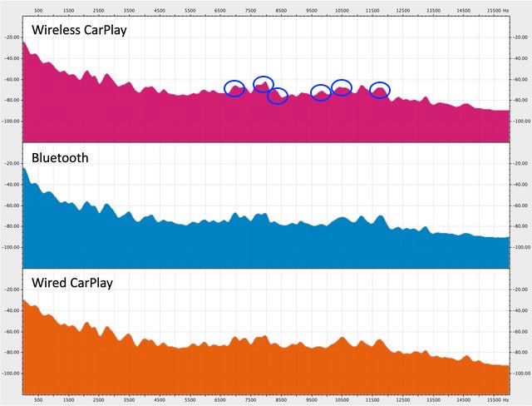
Task: Click the blue circle at the 8500 Hz dip
Action: click(278, 96)
